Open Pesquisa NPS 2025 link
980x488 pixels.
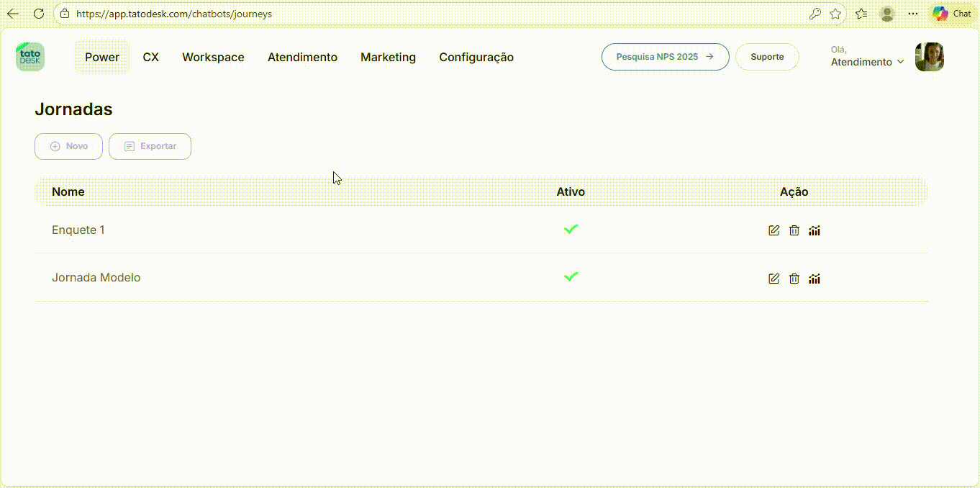click(665, 57)
